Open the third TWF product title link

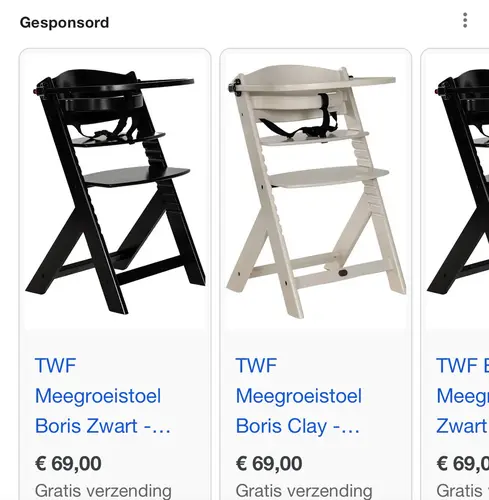pyautogui.click(x=463, y=396)
